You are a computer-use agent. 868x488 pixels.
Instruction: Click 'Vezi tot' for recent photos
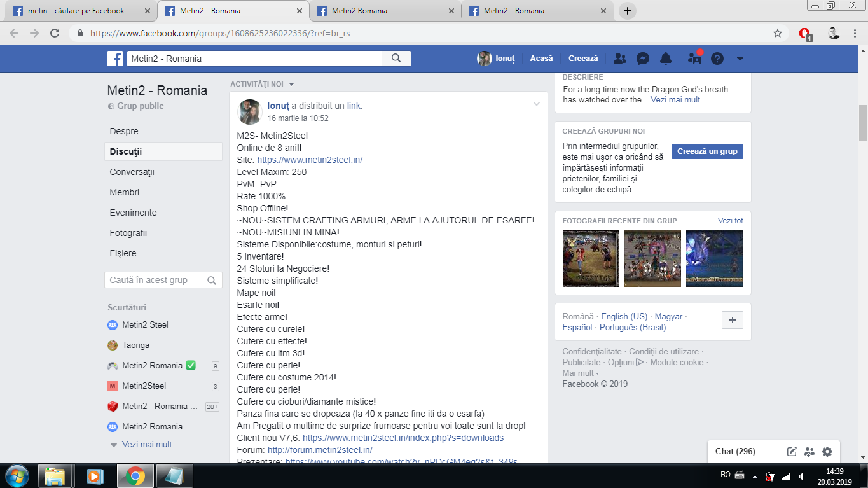pyautogui.click(x=730, y=220)
